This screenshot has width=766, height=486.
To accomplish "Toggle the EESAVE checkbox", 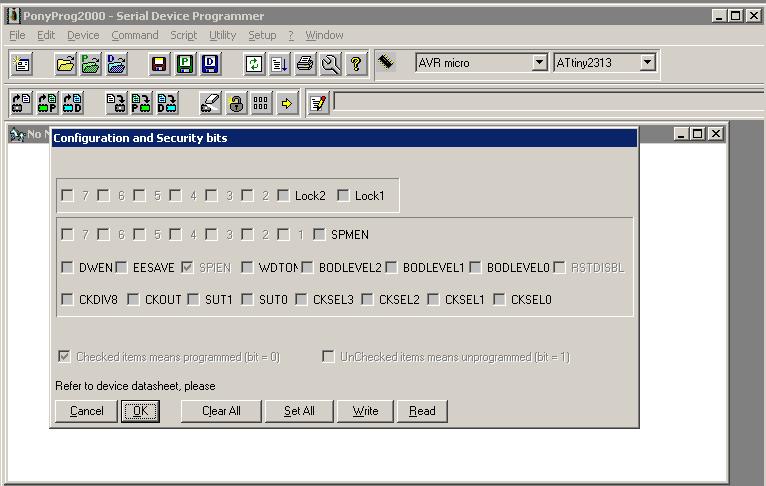I will (x=121, y=267).
